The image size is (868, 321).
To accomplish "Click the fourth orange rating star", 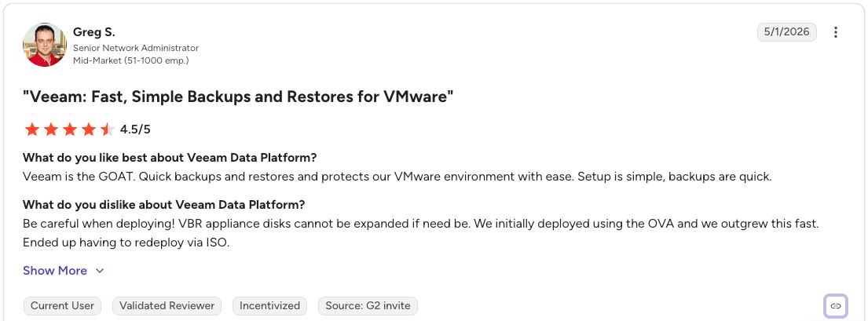I will click(89, 130).
